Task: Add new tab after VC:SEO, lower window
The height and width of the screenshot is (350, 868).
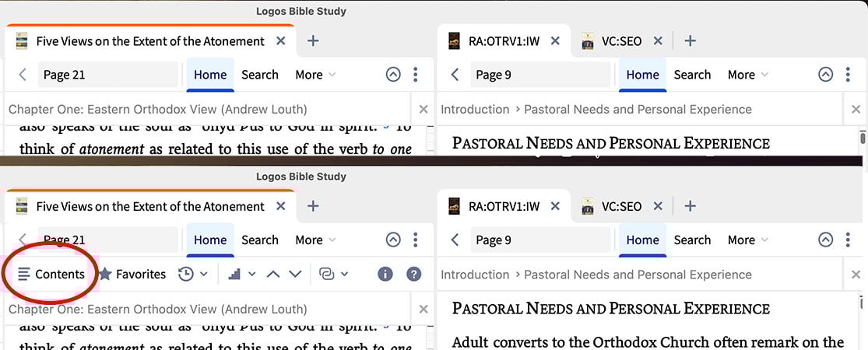Action: coord(690,206)
